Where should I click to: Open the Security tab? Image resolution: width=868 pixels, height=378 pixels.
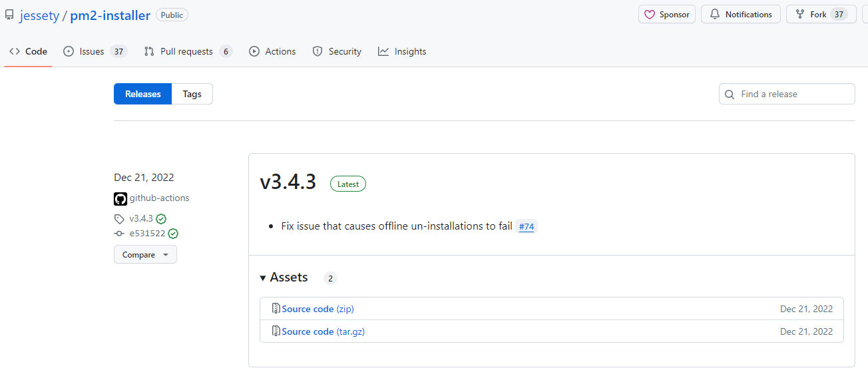pos(337,51)
